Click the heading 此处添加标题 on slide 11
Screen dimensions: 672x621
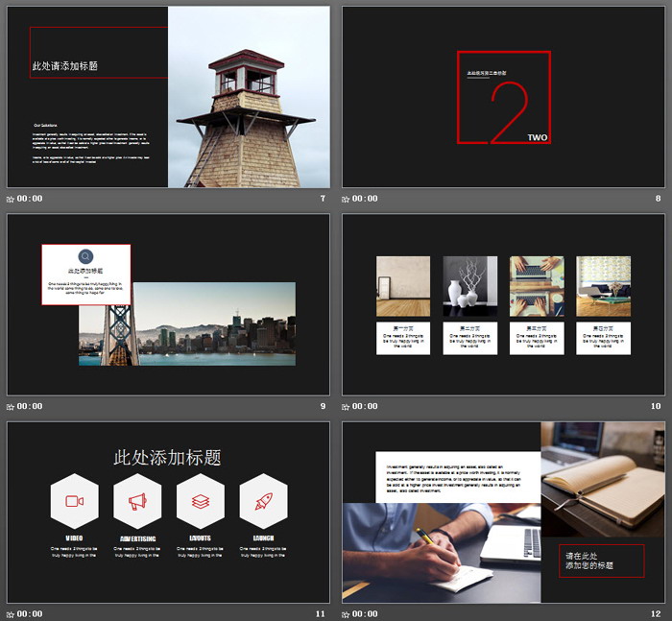tap(168, 458)
